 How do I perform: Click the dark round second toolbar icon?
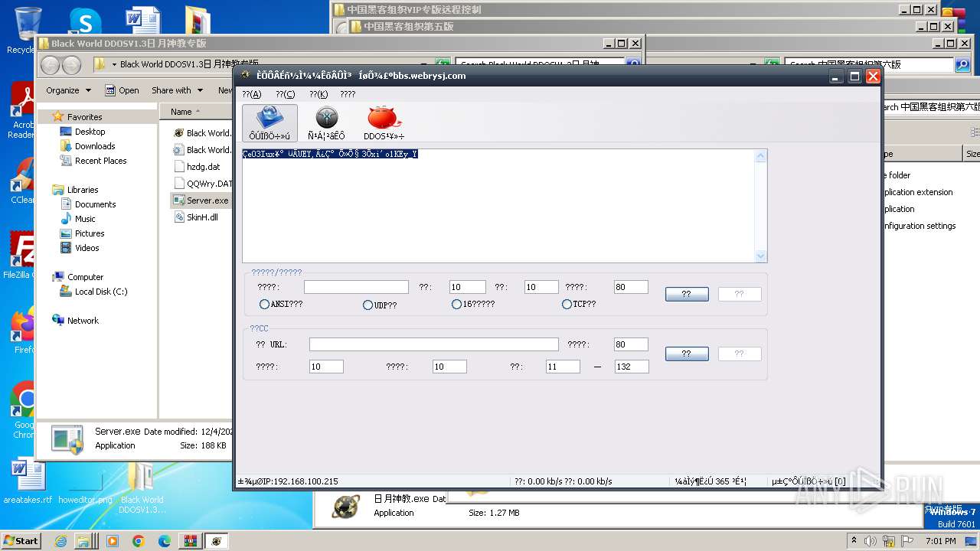pos(327,122)
